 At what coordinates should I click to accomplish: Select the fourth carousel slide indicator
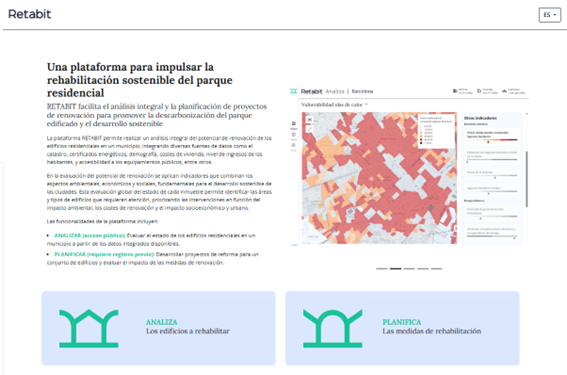[423, 269]
